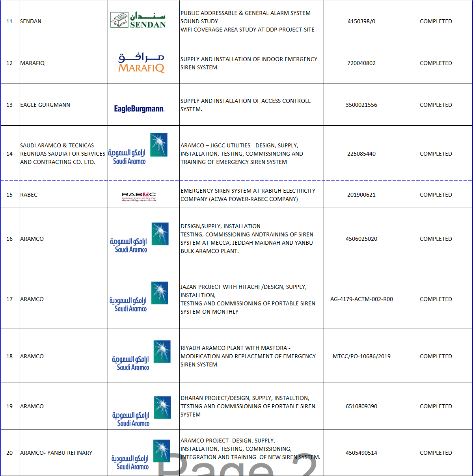Click the reference AG-4179-ACTM-002-R00
The width and height of the screenshot is (473, 476).
point(361,299)
